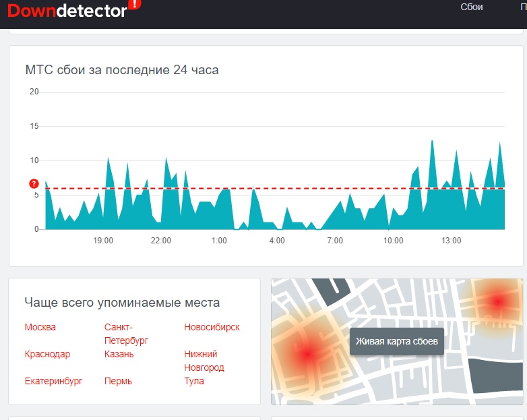Choose the Екатеринбург location link
Viewport: 527px width, 420px height.
click(53, 381)
